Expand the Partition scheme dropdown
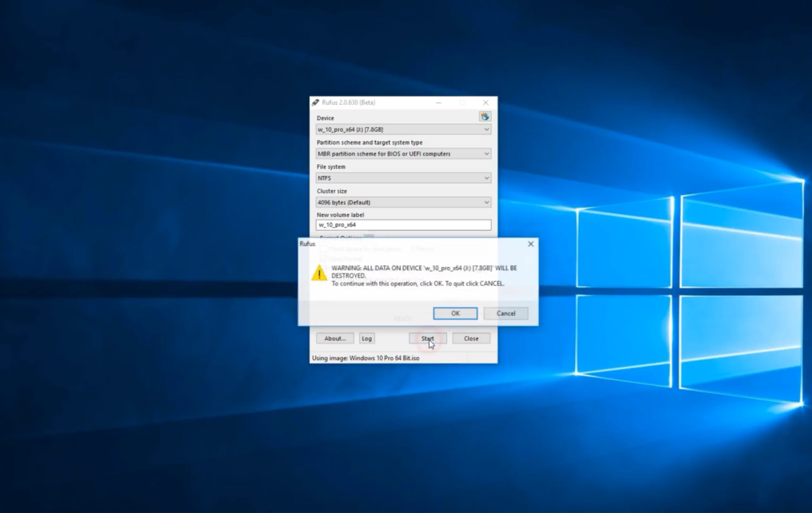This screenshot has height=513, width=812. tap(403, 154)
